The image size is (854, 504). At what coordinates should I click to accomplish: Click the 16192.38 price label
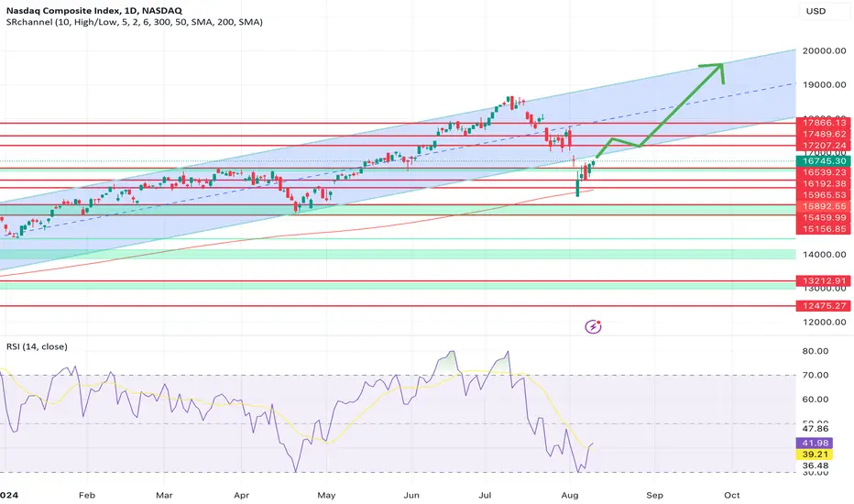824,183
